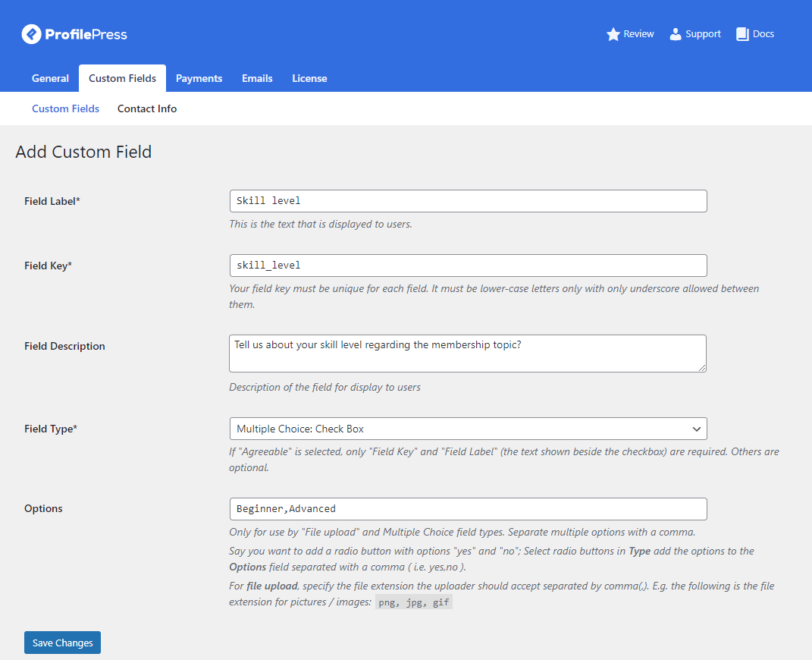The image size is (812, 660).
Task: Click inside the Field Description textarea
Action: click(468, 354)
